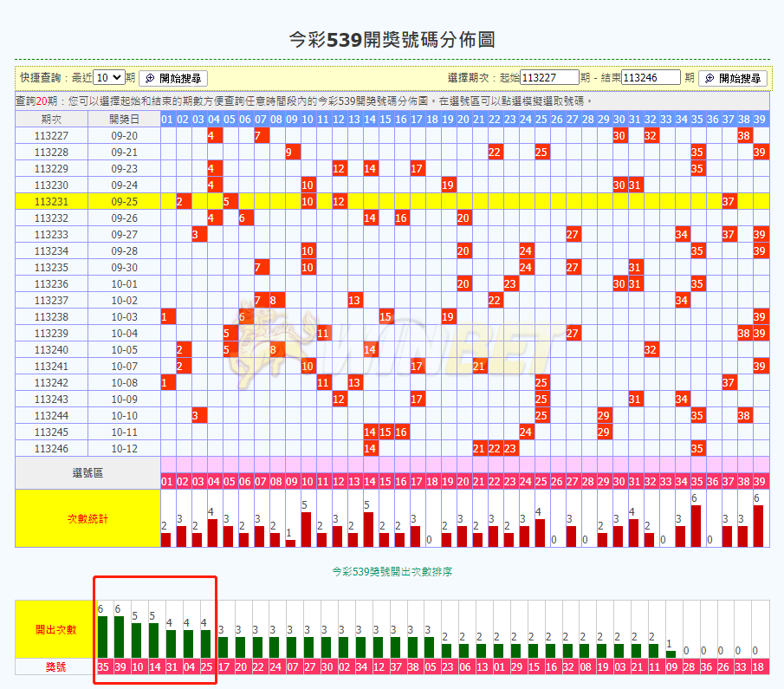This screenshot has width=784, height=689.
Task: Click the 開出次數 yellow label
Action: (x=55, y=629)
